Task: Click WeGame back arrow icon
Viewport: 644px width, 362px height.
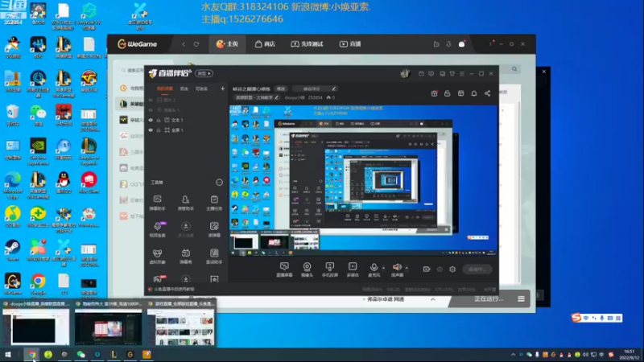Action: coord(184,44)
